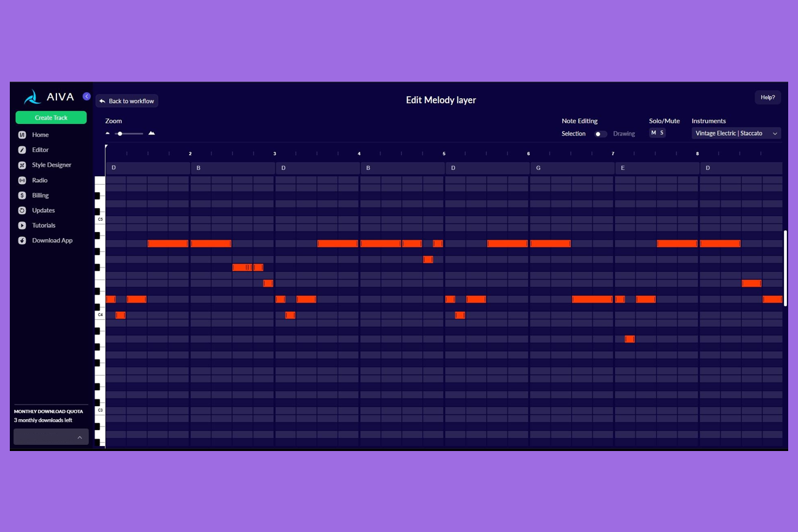This screenshot has width=798, height=532.
Task: Click the Updates refresh icon
Action: pyautogui.click(x=22, y=210)
